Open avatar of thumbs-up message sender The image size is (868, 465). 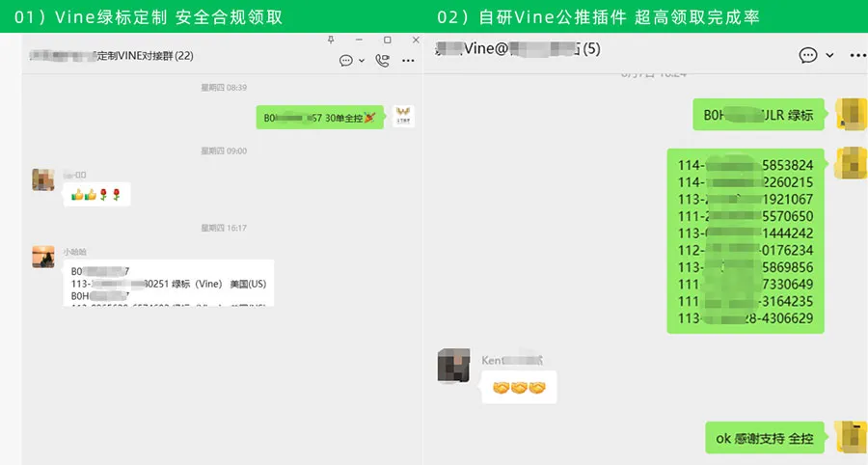pyautogui.click(x=43, y=179)
